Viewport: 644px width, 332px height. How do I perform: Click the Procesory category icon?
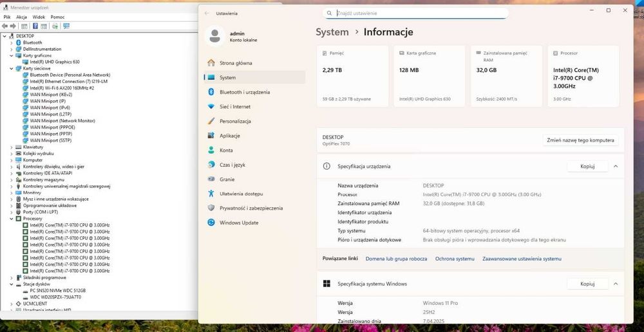[x=19, y=219]
